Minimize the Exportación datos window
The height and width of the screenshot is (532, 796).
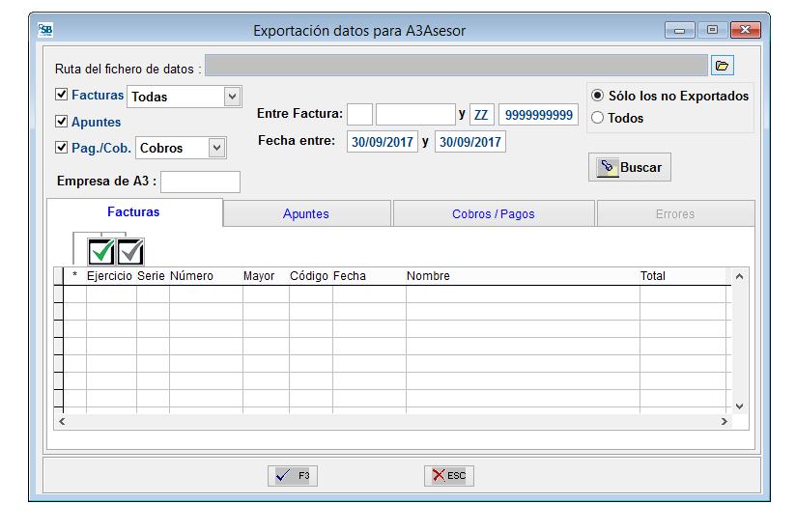pyautogui.click(x=679, y=31)
